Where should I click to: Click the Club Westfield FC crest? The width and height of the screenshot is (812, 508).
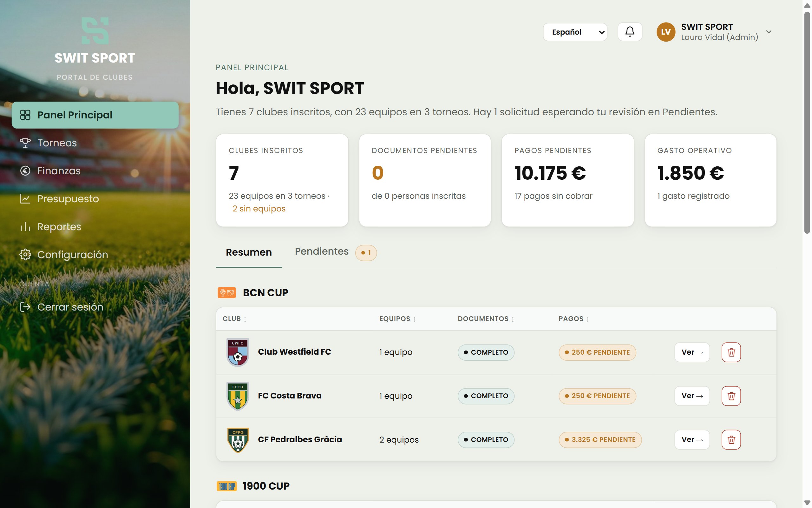[238, 352]
